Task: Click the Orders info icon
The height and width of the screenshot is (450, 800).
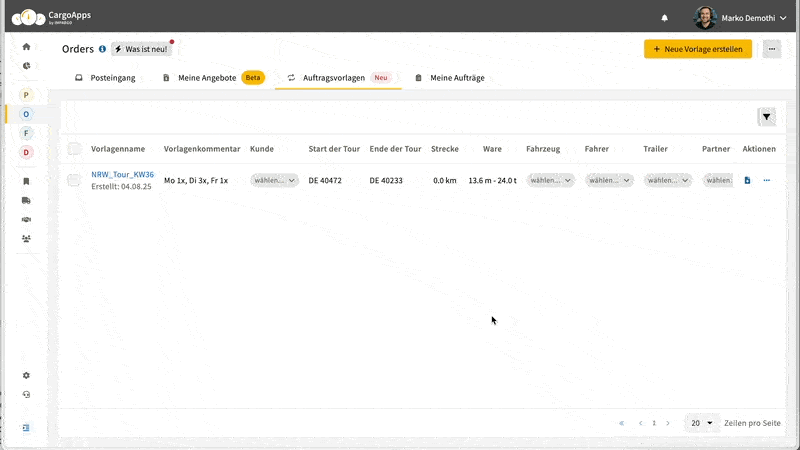Action: (103, 49)
